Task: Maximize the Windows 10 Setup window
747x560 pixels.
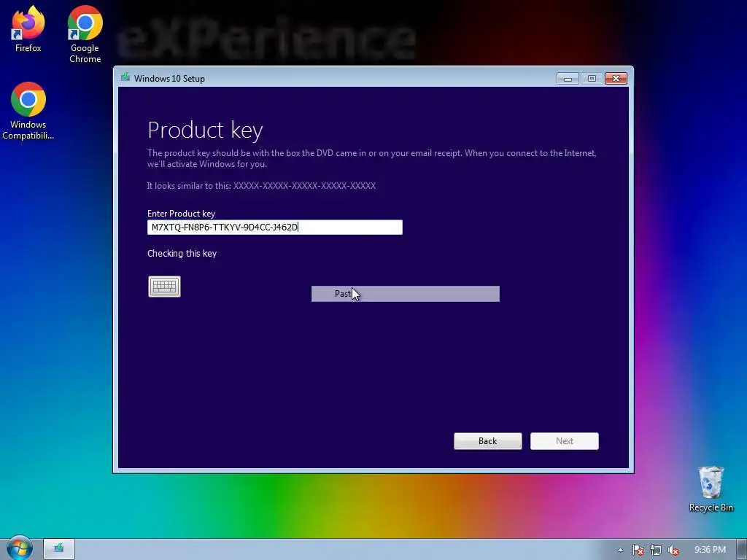Action: point(592,79)
